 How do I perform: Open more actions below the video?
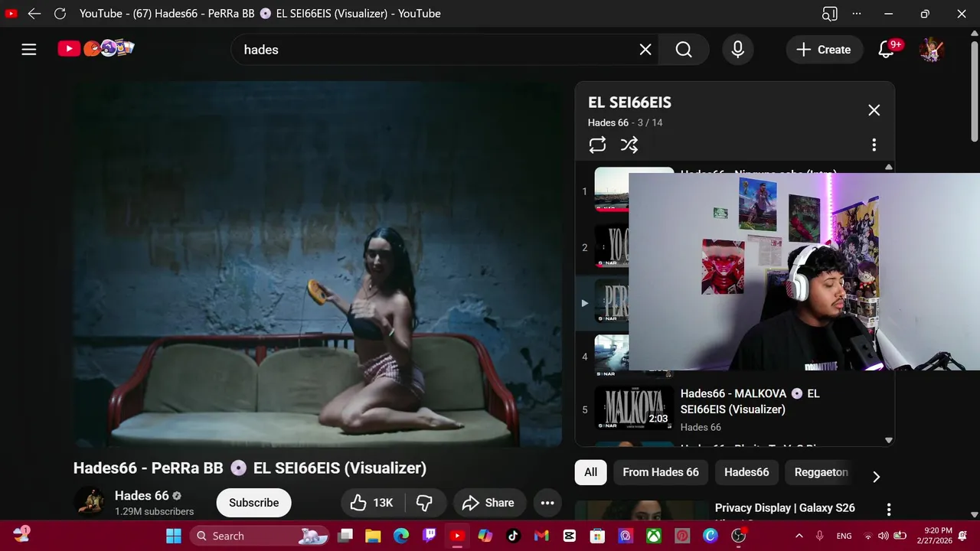[x=547, y=503]
